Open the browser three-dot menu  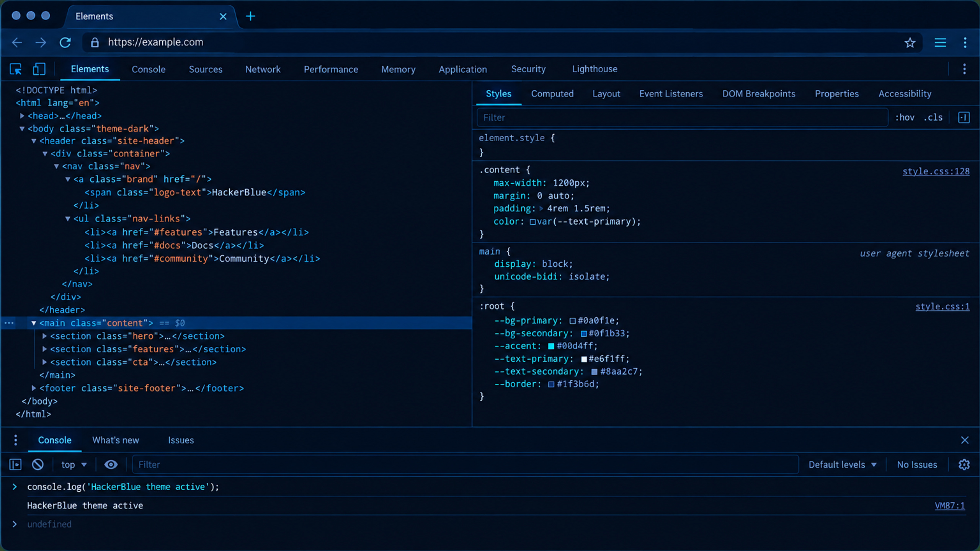[x=965, y=42]
